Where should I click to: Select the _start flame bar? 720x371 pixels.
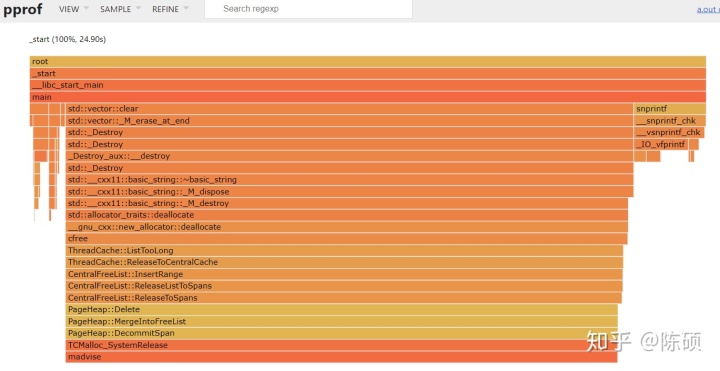pos(368,73)
